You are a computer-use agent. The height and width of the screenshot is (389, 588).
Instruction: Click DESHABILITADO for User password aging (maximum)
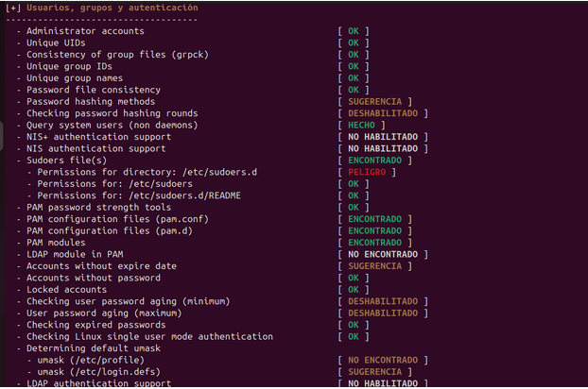click(x=384, y=313)
